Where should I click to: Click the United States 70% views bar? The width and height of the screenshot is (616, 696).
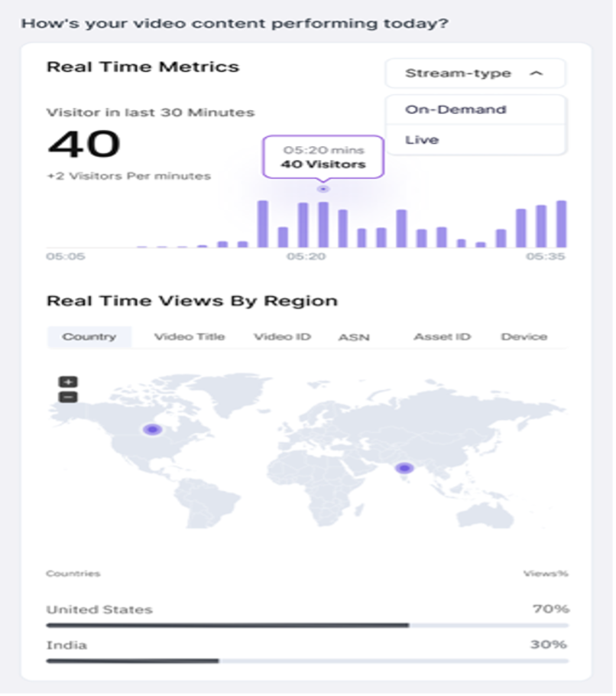pyautogui.click(x=307, y=626)
